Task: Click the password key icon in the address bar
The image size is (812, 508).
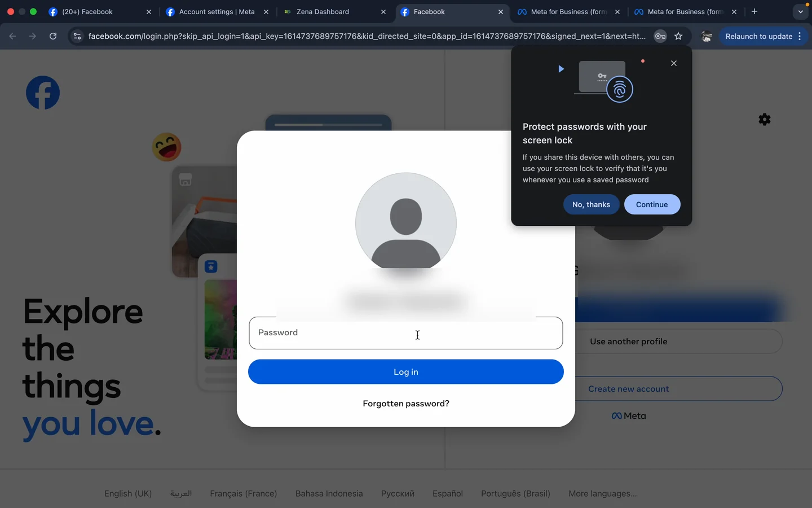Action: pos(660,36)
